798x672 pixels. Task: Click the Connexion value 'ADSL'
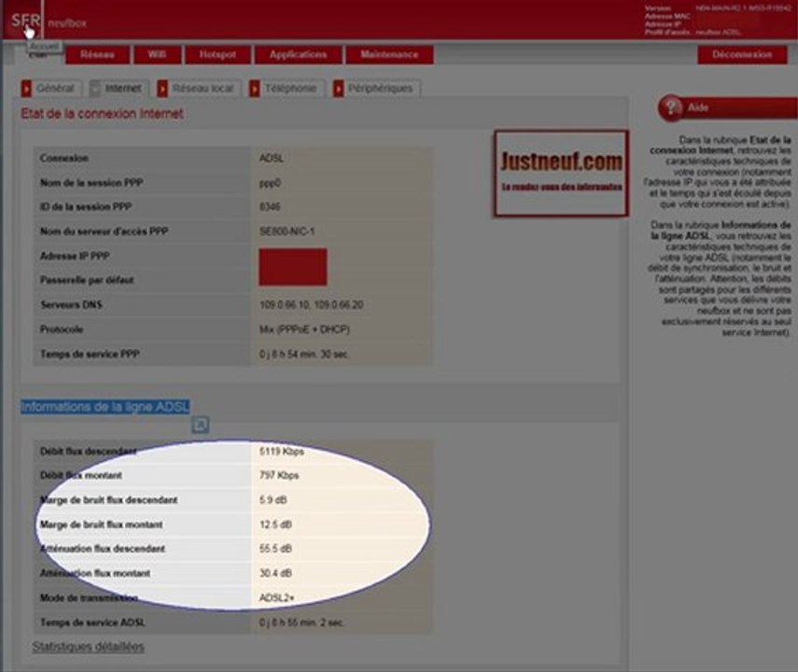click(272, 159)
